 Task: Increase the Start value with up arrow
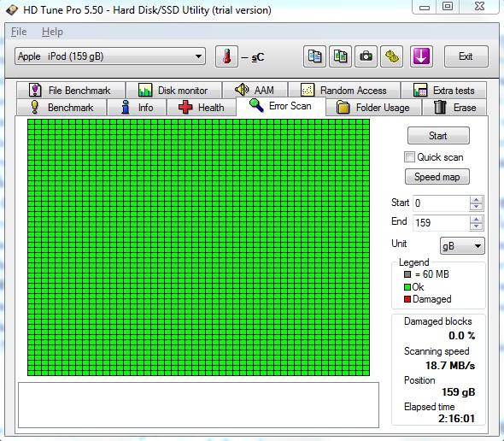pyautogui.click(x=476, y=200)
